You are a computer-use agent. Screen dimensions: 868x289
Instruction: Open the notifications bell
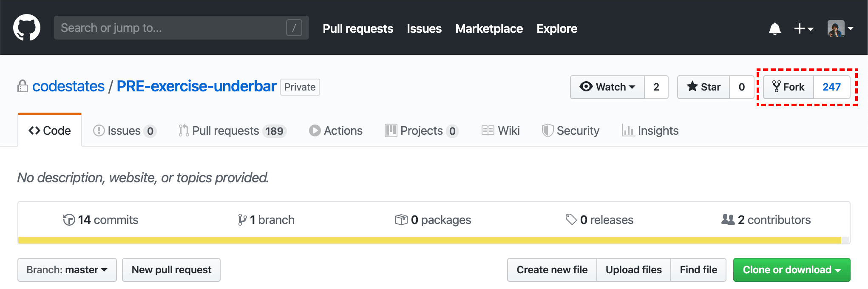pos(774,28)
